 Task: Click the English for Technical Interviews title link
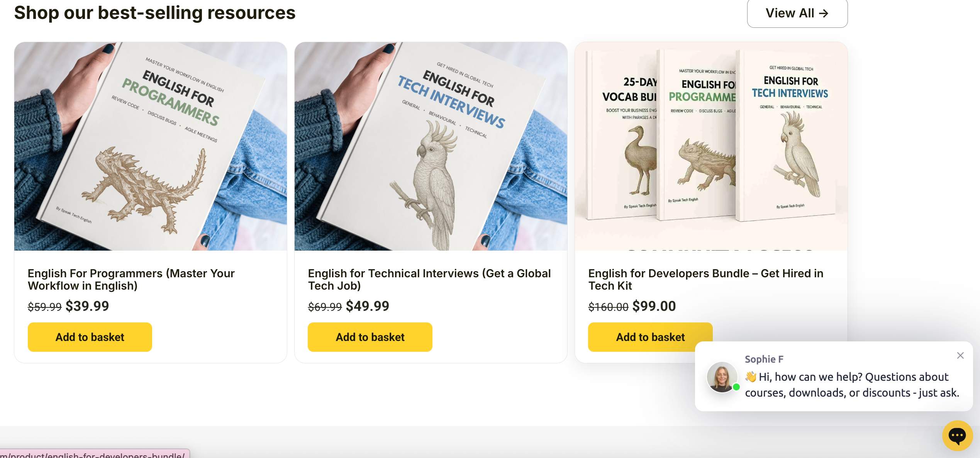pos(429,279)
